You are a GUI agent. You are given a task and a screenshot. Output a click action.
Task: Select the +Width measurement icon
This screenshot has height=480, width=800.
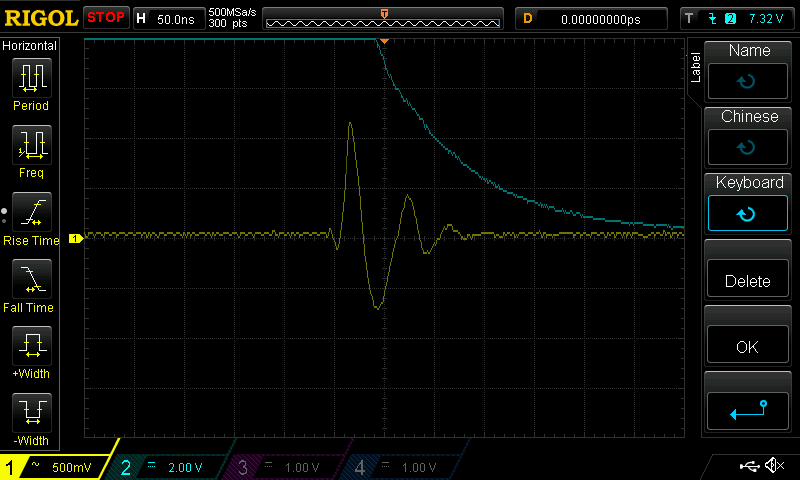(x=32, y=346)
